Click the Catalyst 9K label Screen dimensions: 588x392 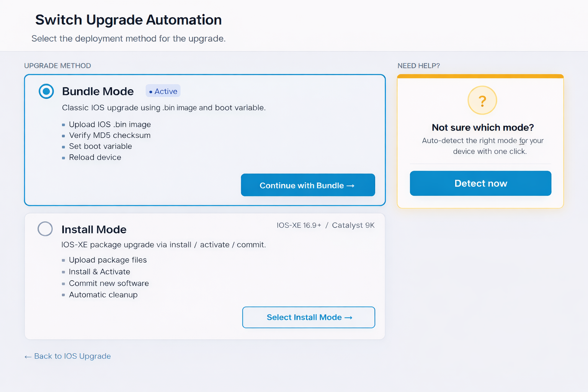(353, 225)
